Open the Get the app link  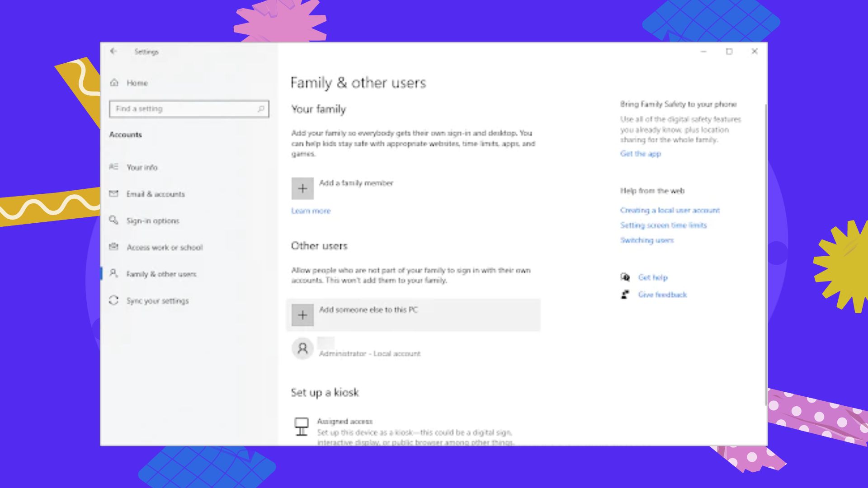641,154
